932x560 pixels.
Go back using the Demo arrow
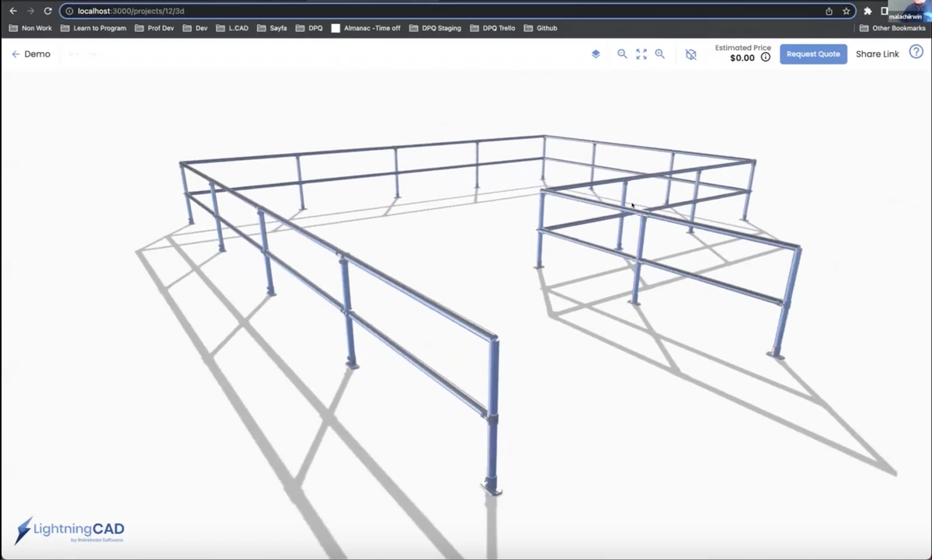[16, 54]
